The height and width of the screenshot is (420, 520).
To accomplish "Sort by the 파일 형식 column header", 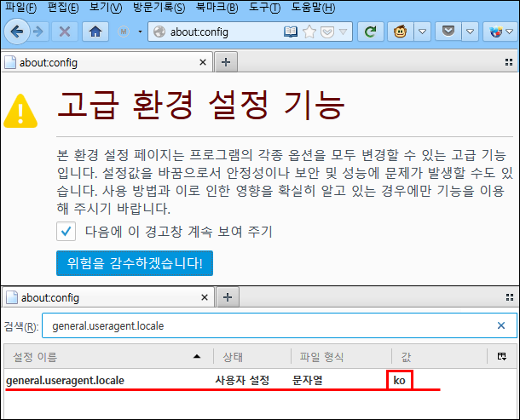I will coord(341,357).
